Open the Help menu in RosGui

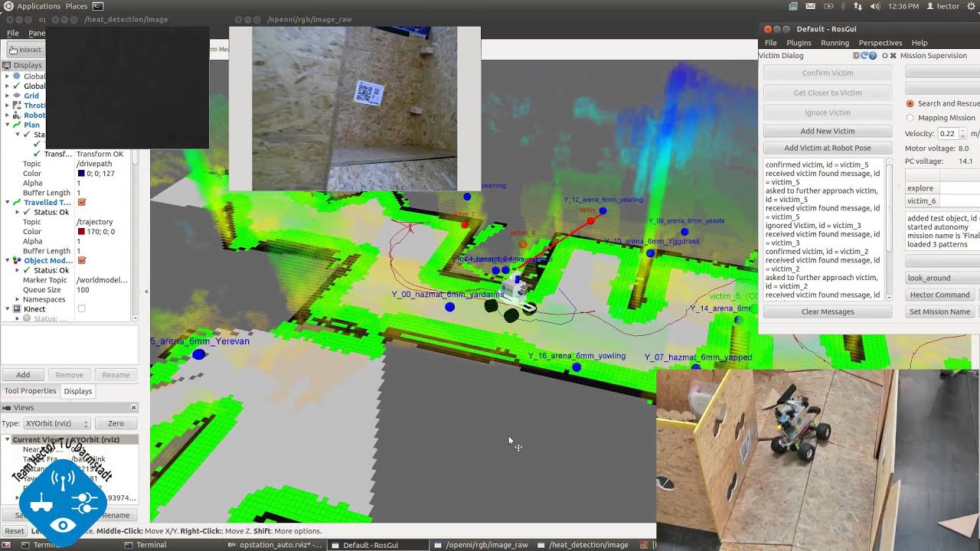point(920,43)
